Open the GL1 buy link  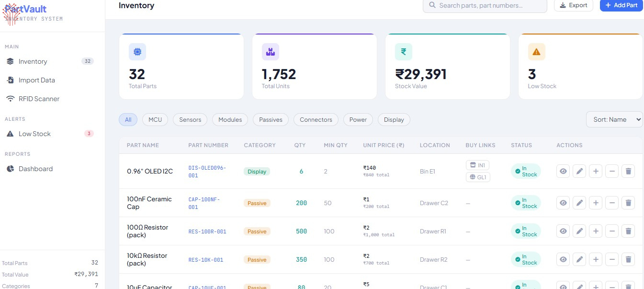478,177
